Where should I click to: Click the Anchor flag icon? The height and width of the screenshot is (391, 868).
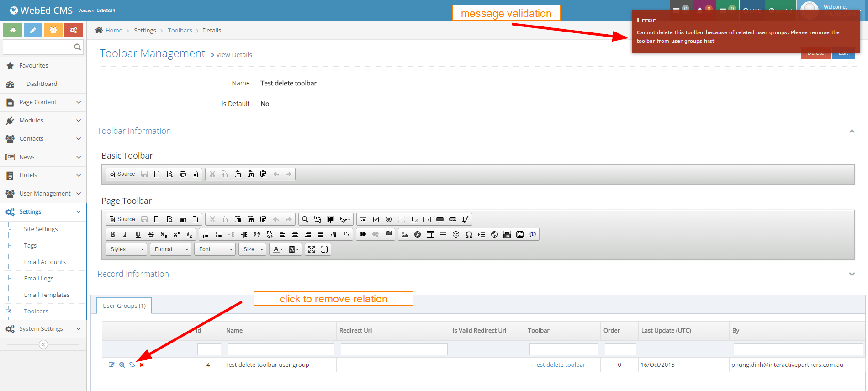point(388,234)
